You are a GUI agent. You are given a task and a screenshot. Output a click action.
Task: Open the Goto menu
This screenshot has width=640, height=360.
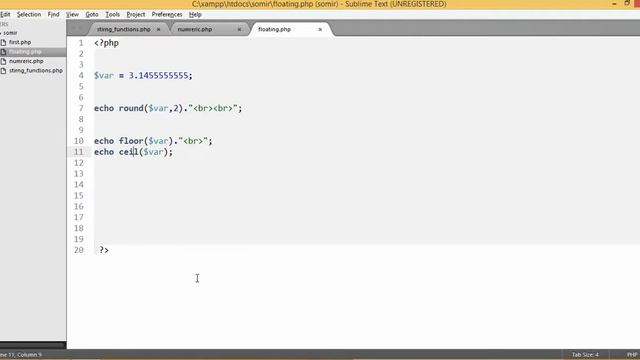(92, 14)
